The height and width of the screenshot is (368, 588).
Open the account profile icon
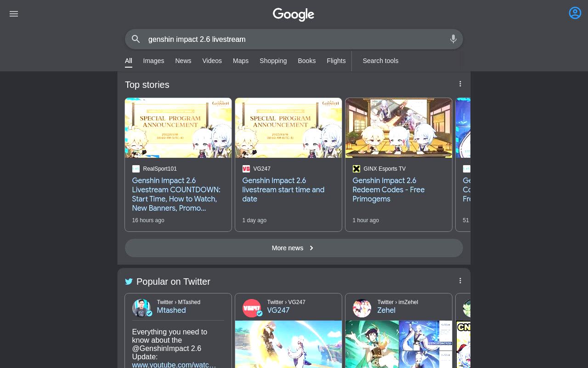point(575,13)
